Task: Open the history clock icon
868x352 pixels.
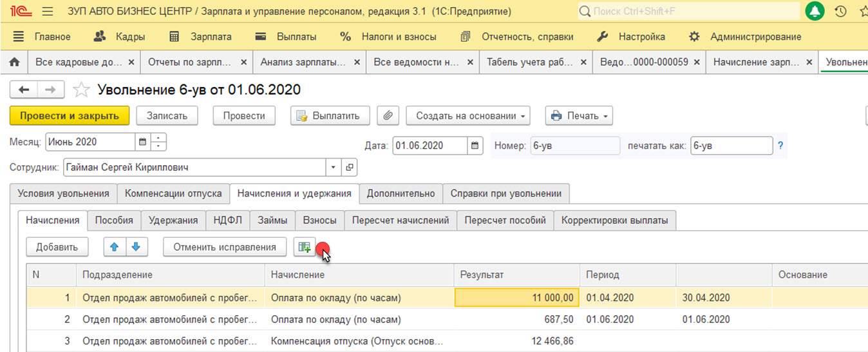Action: (x=840, y=11)
